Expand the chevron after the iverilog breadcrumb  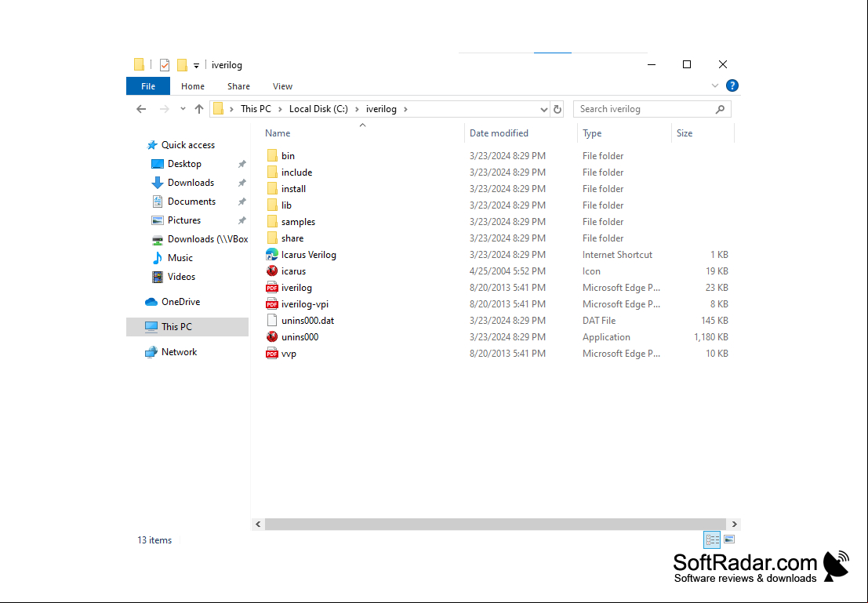[405, 109]
